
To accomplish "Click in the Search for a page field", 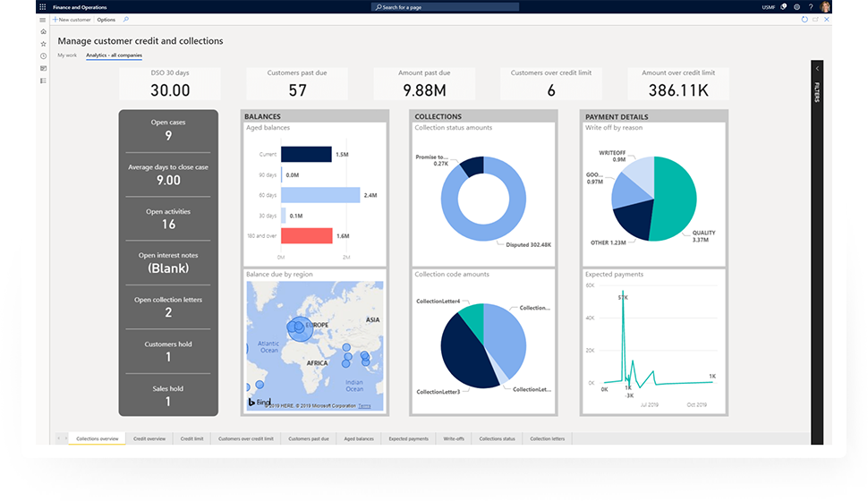I will (445, 7).
